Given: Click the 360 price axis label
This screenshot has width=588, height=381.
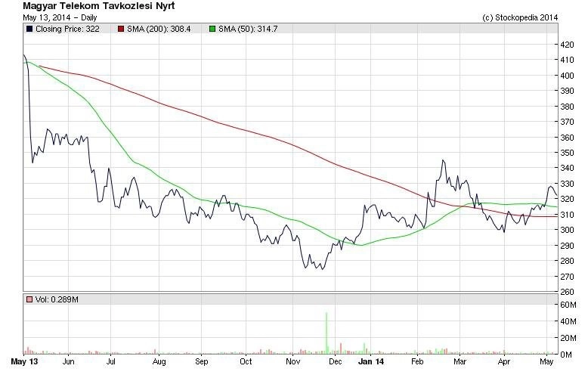Looking at the screenshot, I should 567,138.
